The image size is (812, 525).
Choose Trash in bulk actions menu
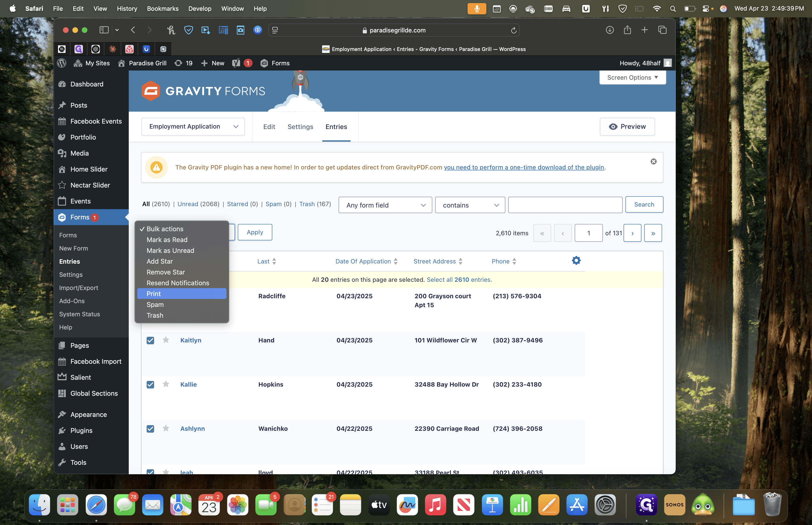pyautogui.click(x=182, y=315)
